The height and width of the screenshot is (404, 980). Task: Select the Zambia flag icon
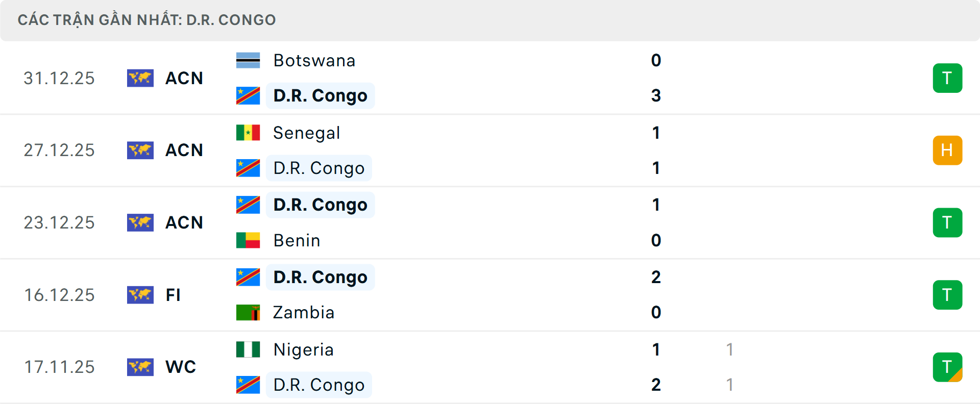(248, 313)
